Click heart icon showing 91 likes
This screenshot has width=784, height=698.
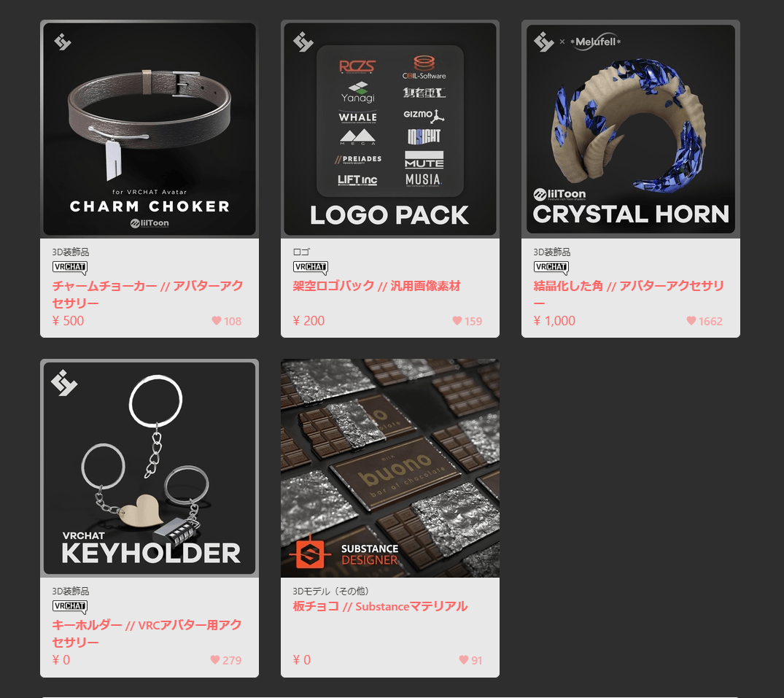point(464,660)
